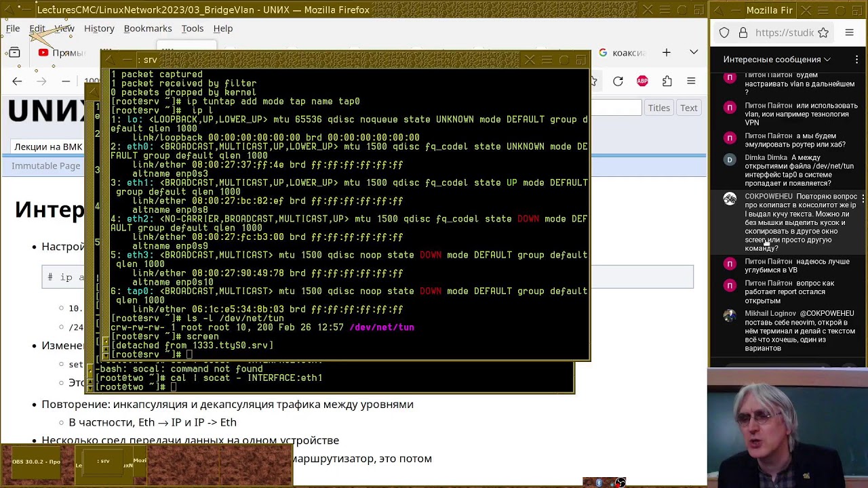Open the ABP Adblock Plus extension icon
The width and height of the screenshot is (868, 488).
642,81
